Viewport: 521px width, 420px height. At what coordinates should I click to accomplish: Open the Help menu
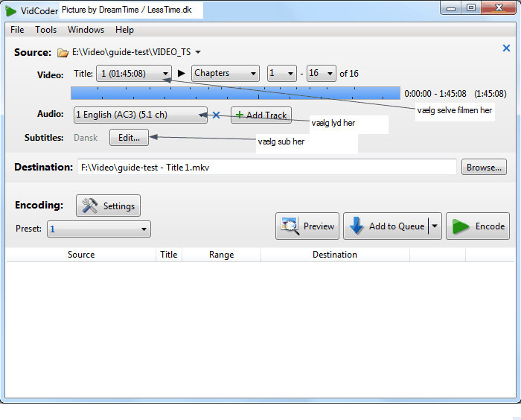[x=124, y=30]
